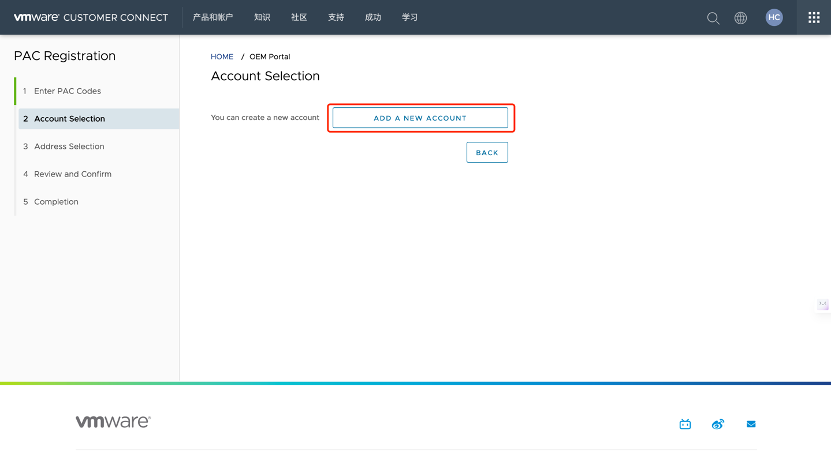Viewport: 832px width, 452px height.
Task: Click the PAC Registration sidebar heading
Action: point(65,56)
